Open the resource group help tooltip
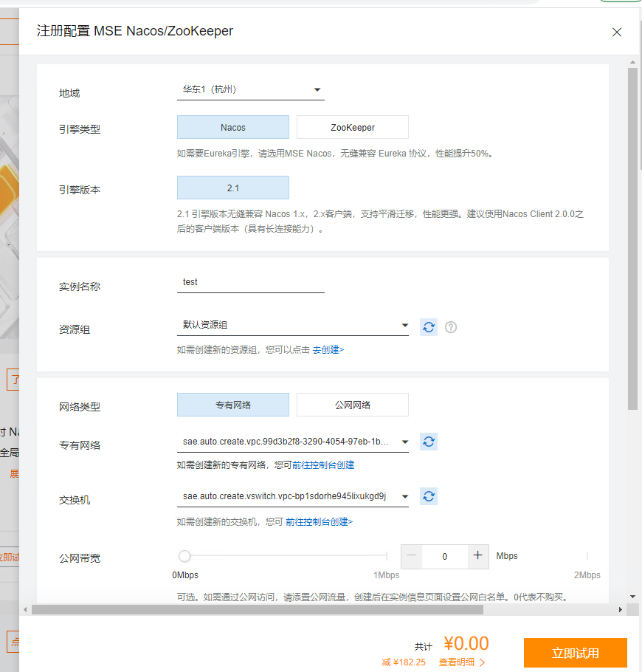The image size is (642, 672). point(450,326)
